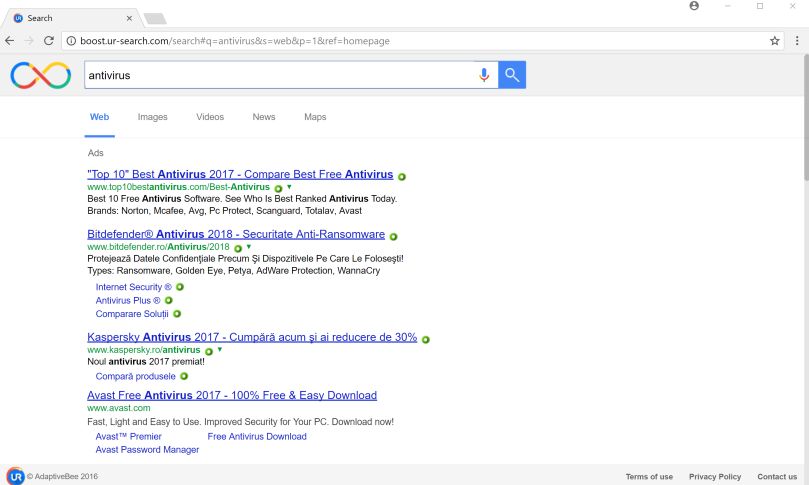Screen dimensions: 809x485
Task: Open the Chrome three-dot menu
Action: pyautogui.click(x=797, y=41)
